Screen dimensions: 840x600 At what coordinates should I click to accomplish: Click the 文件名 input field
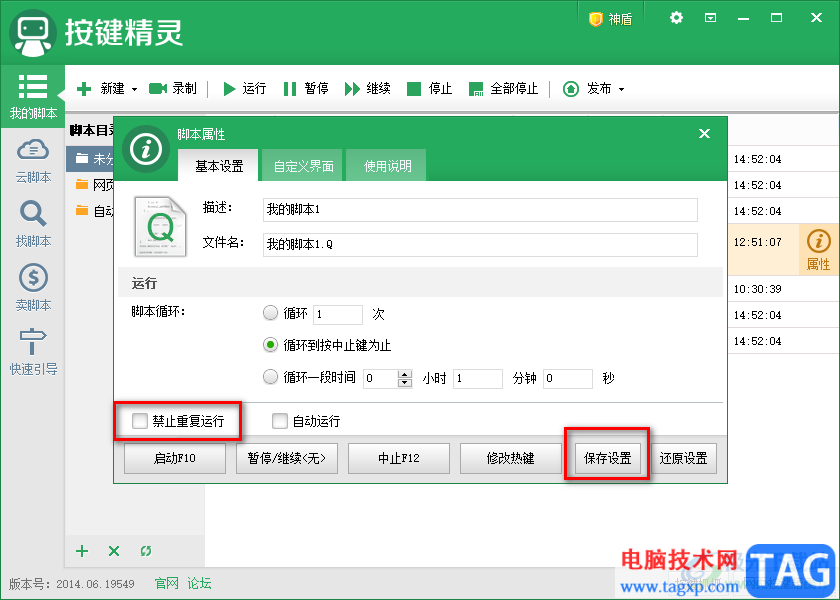click(x=480, y=244)
